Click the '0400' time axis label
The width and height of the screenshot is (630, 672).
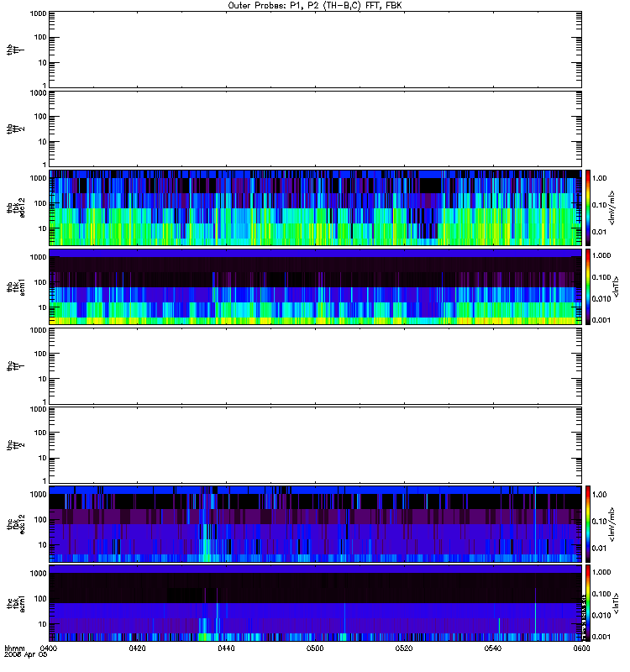coord(49,648)
